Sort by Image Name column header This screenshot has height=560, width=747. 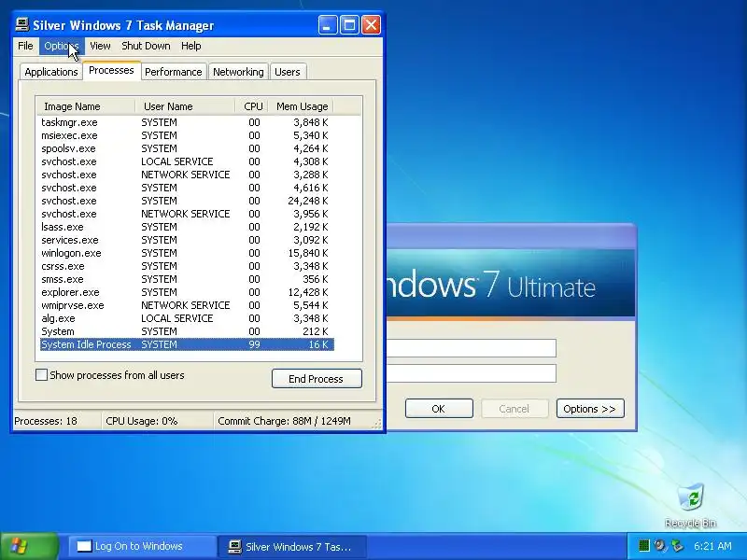tap(86, 106)
